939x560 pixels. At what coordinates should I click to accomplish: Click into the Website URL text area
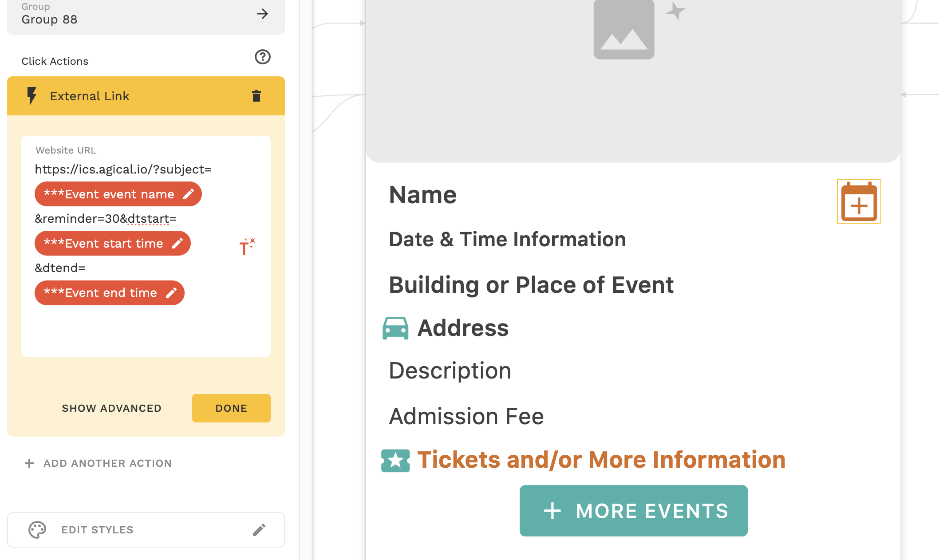tap(146, 246)
